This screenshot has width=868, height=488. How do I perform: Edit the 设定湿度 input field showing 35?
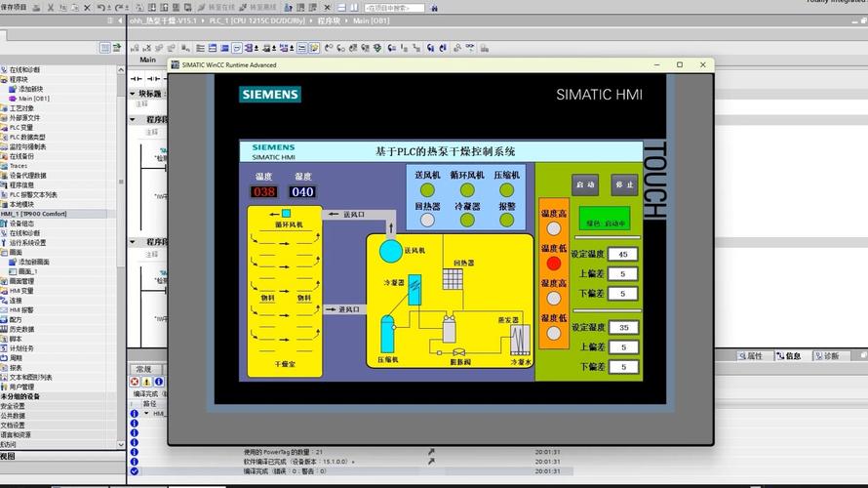click(623, 327)
